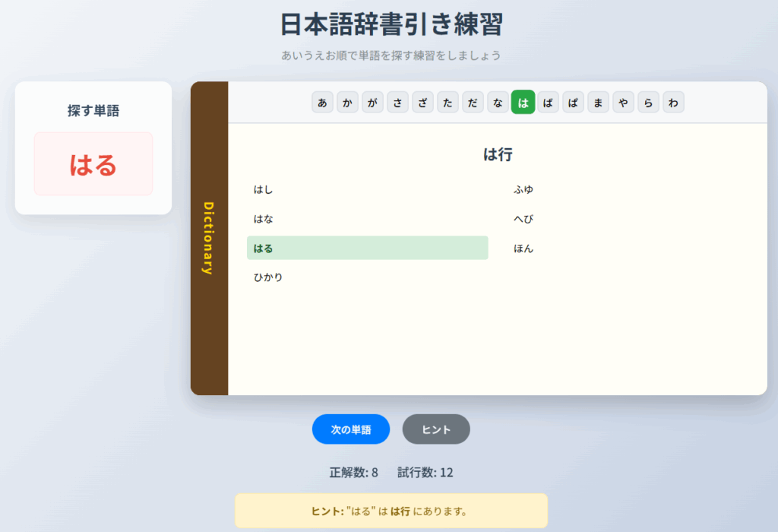The width and height of the screenshot is (778, 532).
Task: Select the word ひかり entry
Action: pos(367,277)
